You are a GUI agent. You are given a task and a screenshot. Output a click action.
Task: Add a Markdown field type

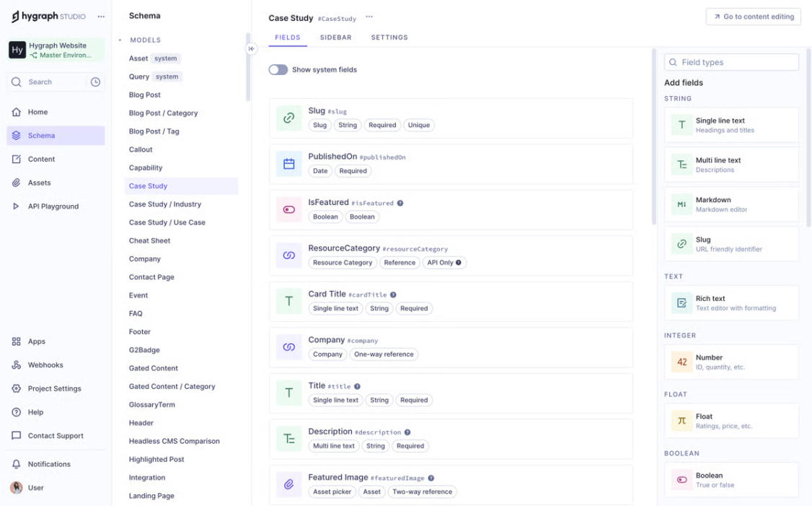[x=731, y=204]
